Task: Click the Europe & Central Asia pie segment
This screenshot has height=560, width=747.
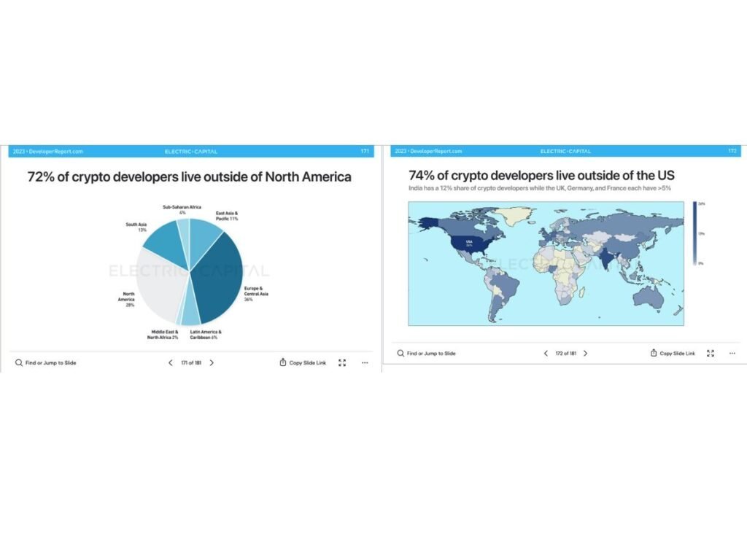Action: point(219,281)
